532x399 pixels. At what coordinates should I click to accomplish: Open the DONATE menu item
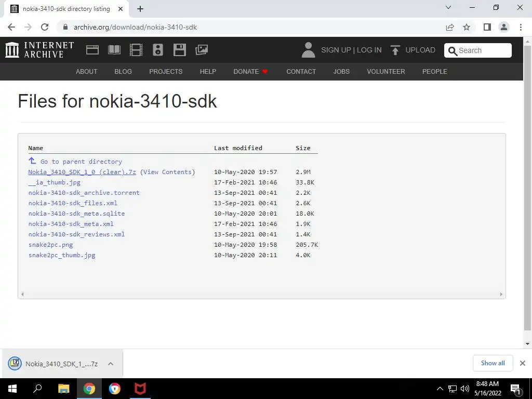[251, 72]
